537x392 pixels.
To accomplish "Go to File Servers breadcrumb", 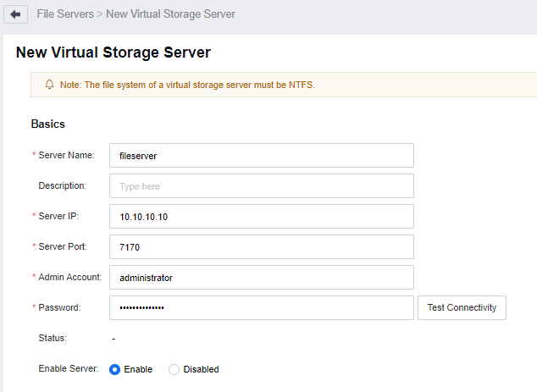I will pyautogui.click(x=64, y=14).
